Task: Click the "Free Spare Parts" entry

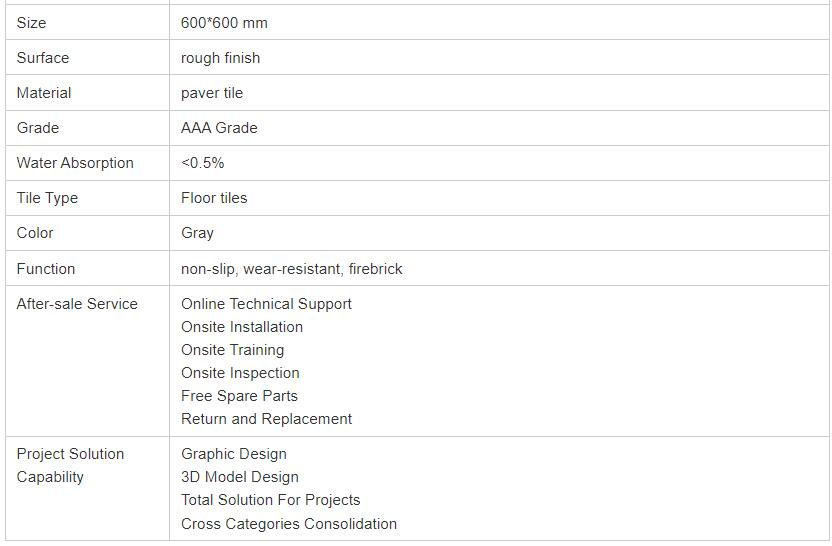Action: point(239,396)
